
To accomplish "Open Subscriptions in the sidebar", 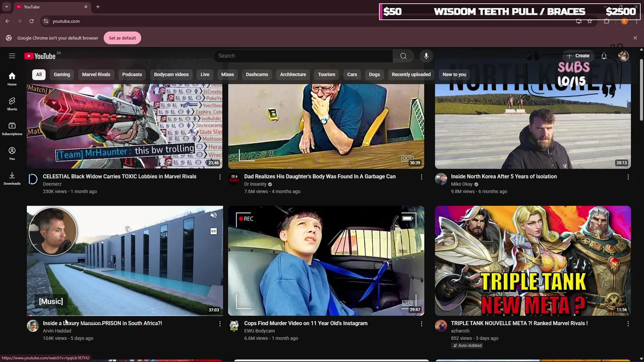I will point(12,129).
